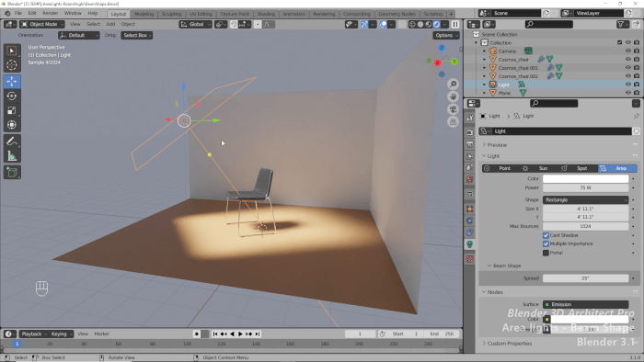Select the Select Box tool in toolbar

12,51
